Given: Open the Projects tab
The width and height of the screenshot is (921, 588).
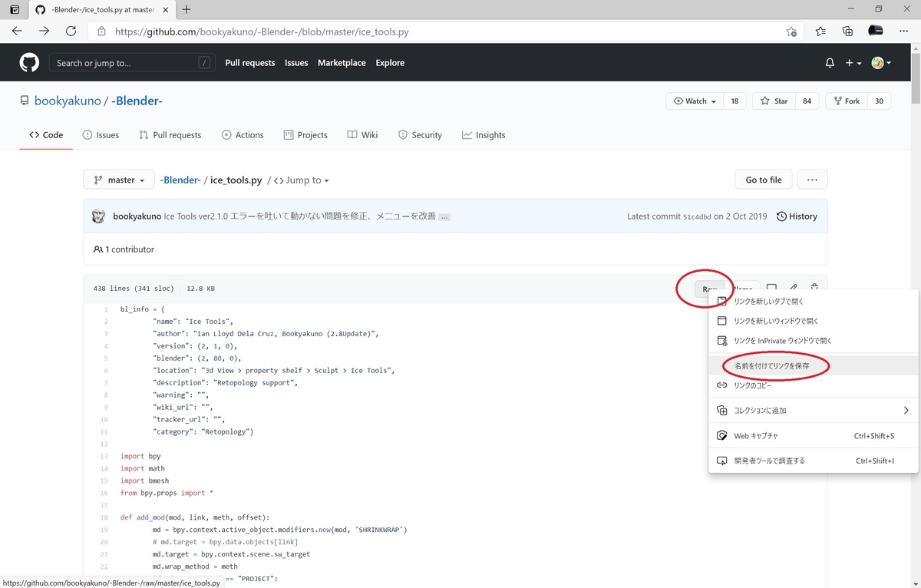Looking at the screenshot, I should click(305, 135).
